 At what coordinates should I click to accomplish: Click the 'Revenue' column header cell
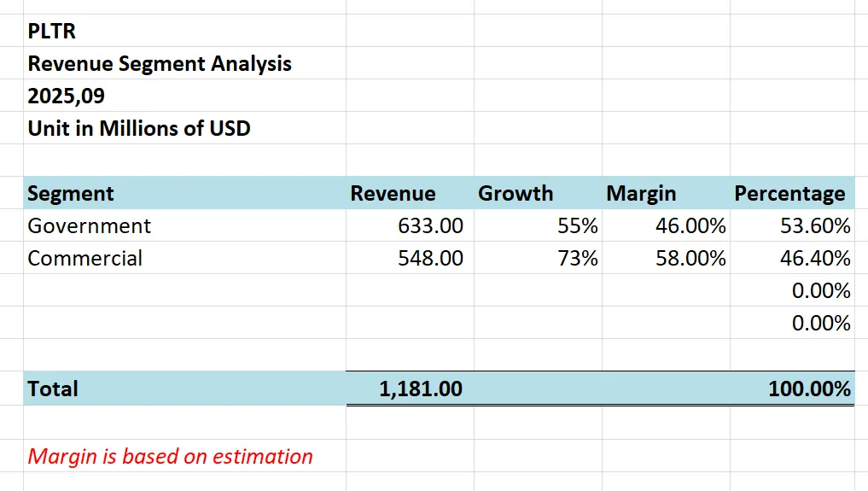point(410,193)
